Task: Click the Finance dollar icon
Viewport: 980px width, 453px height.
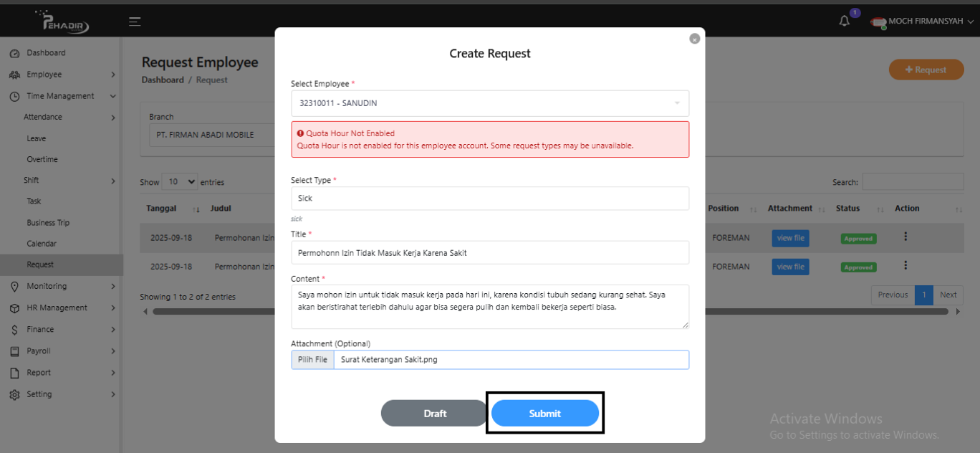Action: tap(14, 329)
